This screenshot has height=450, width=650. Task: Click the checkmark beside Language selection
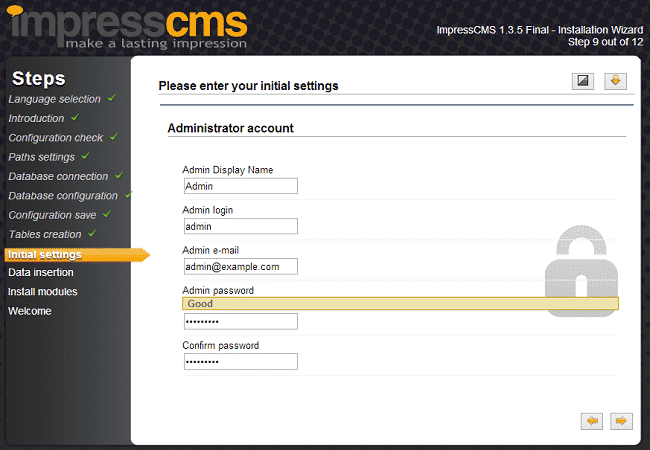tap(112, 98)
